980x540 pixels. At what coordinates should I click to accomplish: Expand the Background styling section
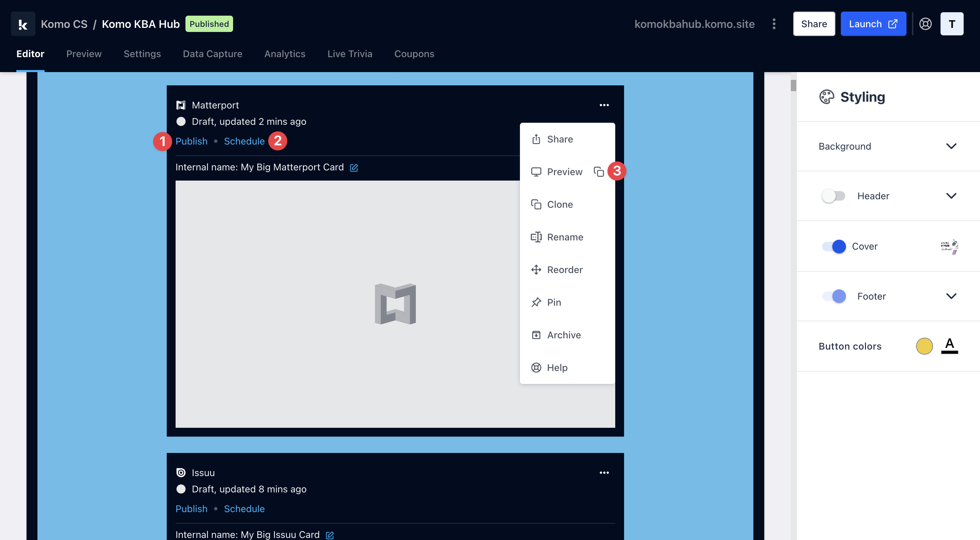[x=951, y=147]
